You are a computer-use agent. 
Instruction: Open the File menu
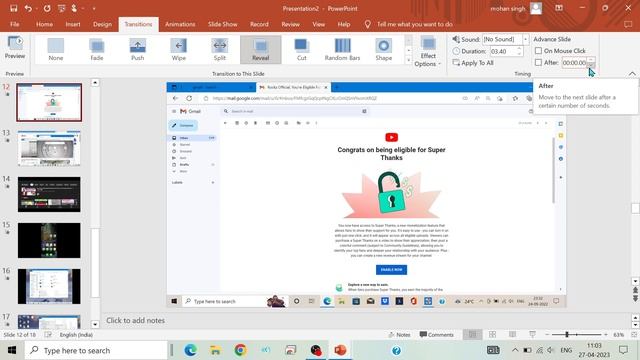14,24
